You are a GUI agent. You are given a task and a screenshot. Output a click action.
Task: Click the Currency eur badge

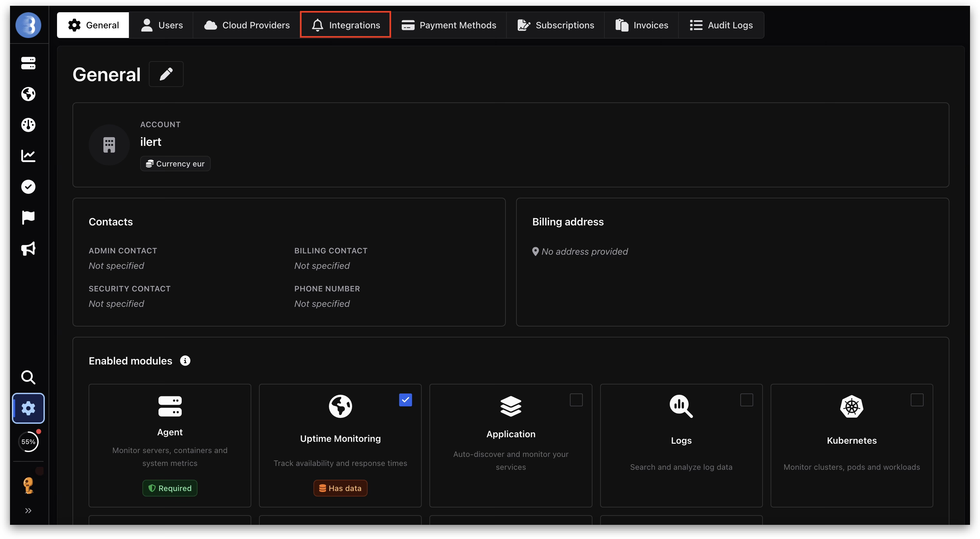175,164
